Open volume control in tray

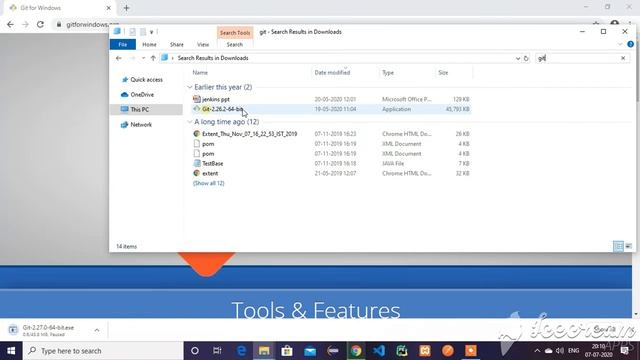(x=560, y=351)
